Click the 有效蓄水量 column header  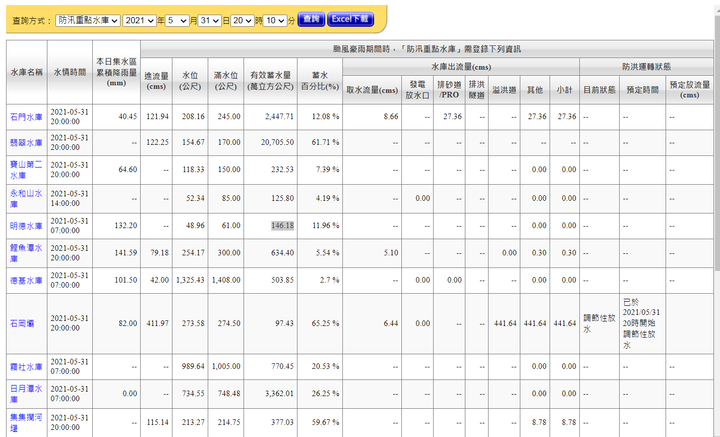click(x=270, y=81)
